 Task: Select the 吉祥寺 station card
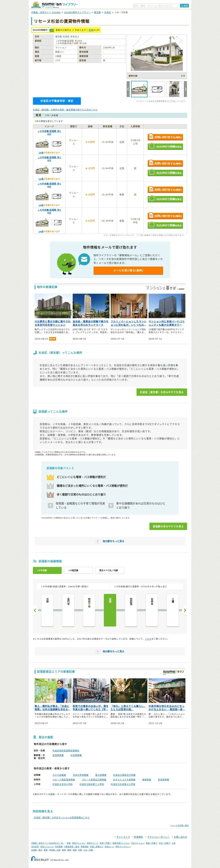point(152,610)
